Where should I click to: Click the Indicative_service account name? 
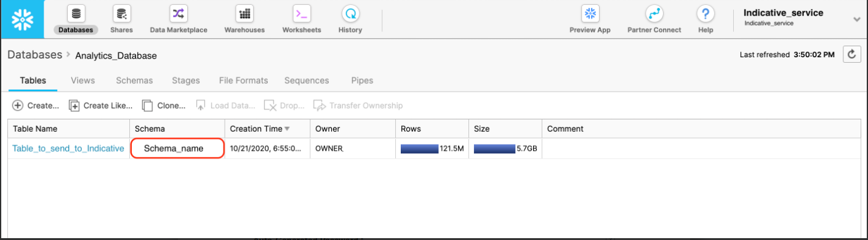(x=783, y=13)
